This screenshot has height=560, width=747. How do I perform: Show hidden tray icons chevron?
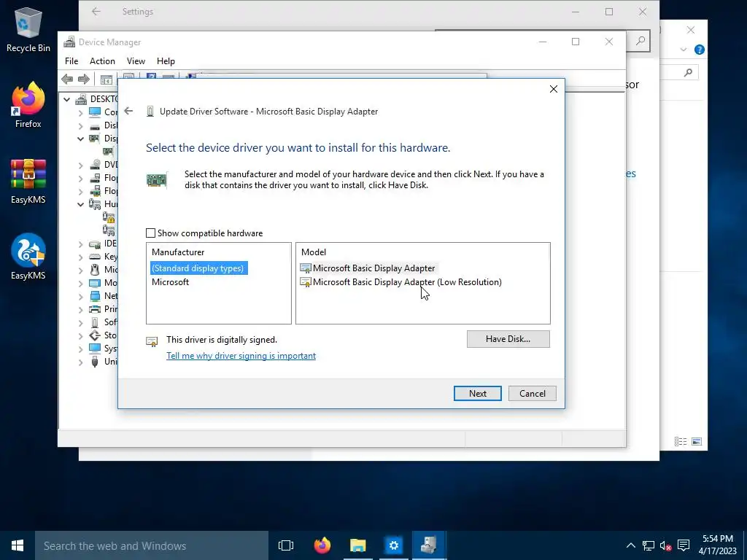[x=631, y=545]
